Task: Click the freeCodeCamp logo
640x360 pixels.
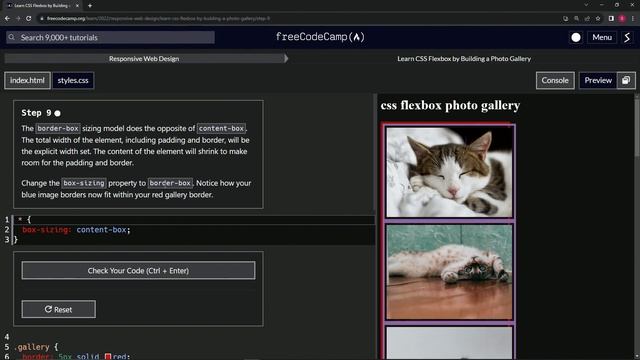Action: coord(320,37)
